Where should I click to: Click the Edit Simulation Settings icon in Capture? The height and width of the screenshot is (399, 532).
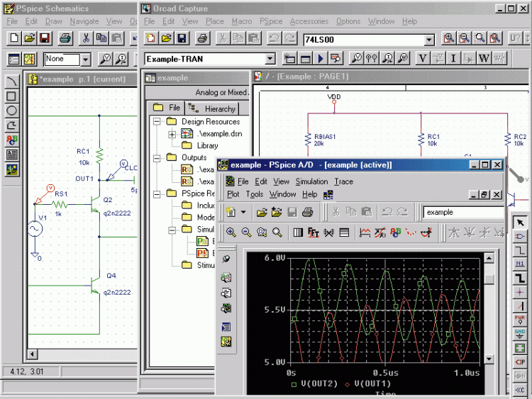pos(305,59)
